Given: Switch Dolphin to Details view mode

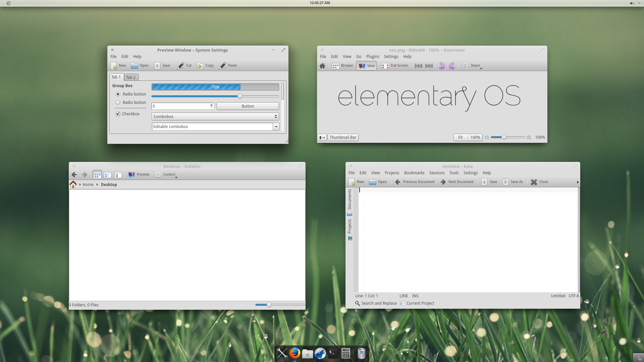Looking at the screenshot, I should click(118, 175).
